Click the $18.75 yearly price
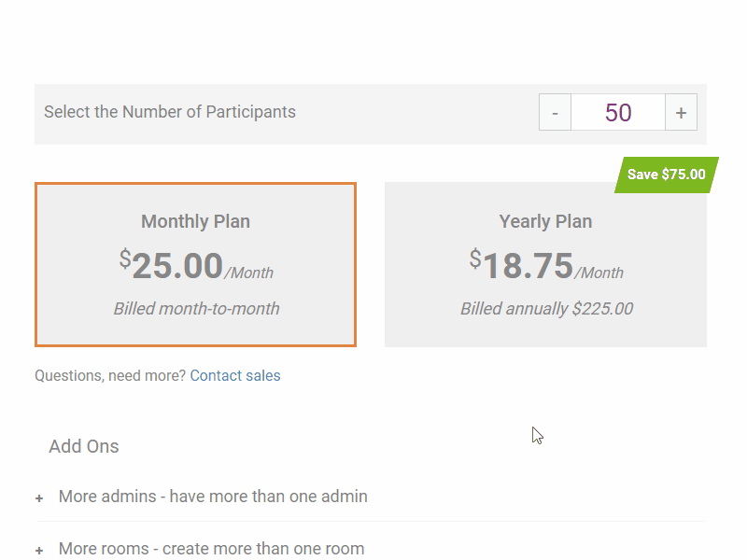The image size is (747, 560). pos(528,266)
